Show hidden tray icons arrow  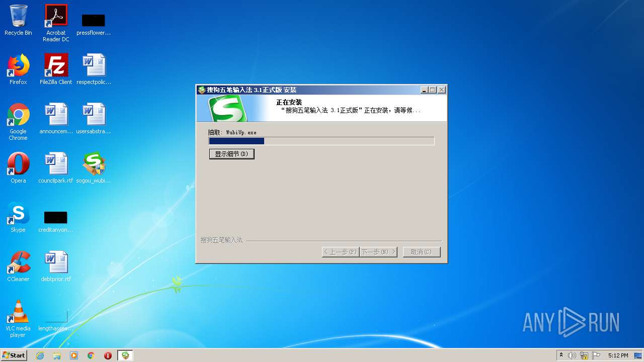[561, 355]
